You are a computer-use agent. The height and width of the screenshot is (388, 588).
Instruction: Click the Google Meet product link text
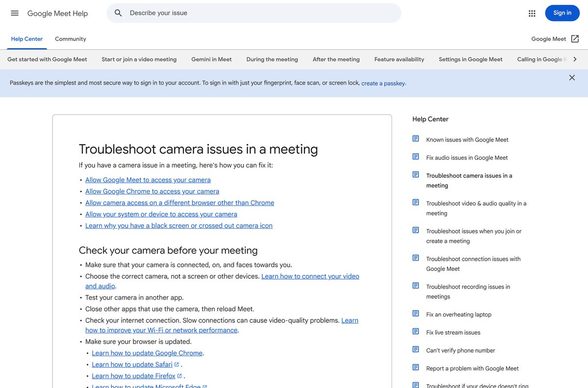click(x=549, y=39)
